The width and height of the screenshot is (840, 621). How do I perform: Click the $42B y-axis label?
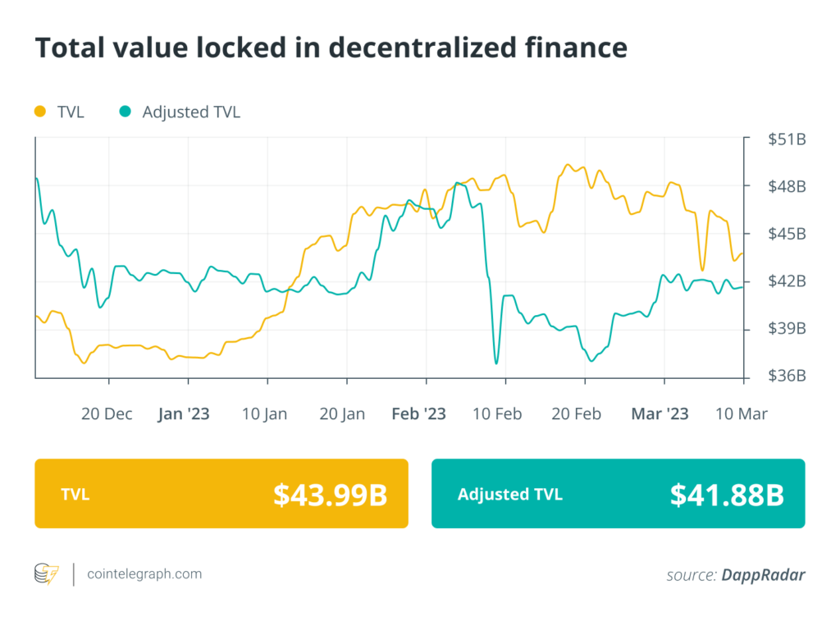click(x=787, y=281)
